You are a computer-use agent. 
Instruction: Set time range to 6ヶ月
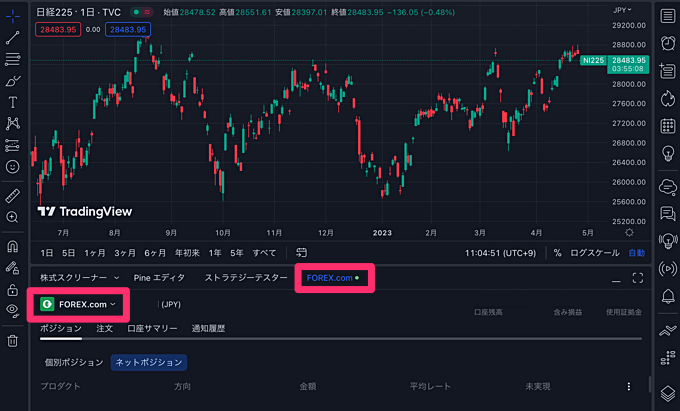[155, 253]
